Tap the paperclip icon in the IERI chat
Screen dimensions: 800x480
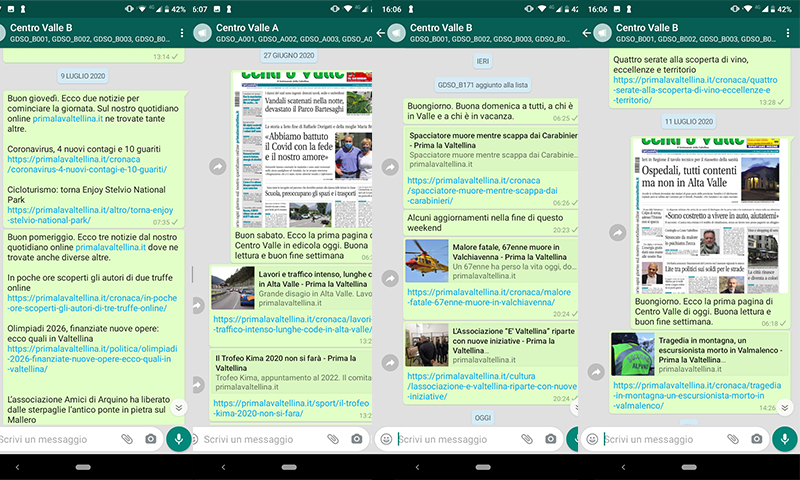[x=527, y=439]
